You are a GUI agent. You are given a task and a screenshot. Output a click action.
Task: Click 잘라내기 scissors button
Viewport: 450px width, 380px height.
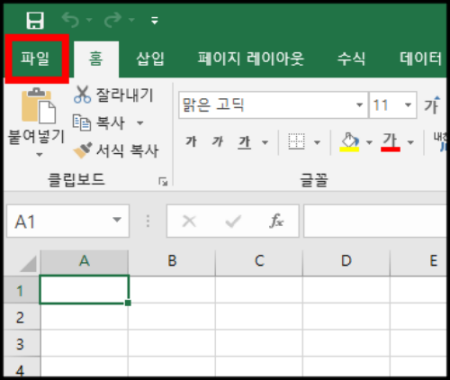(113, 95)
